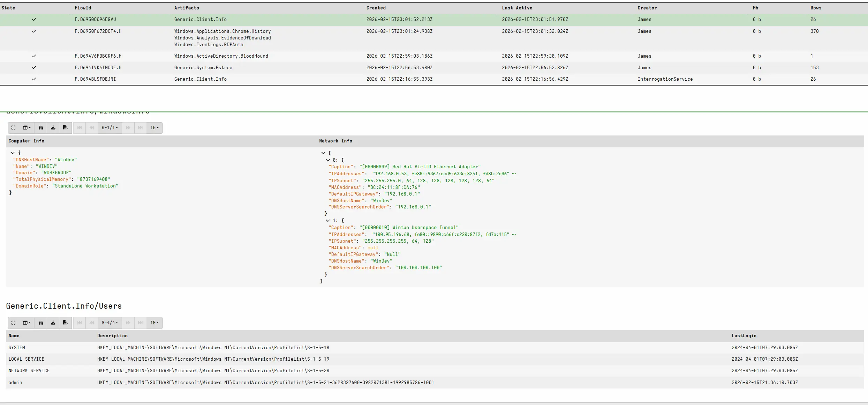The image size is (868, 405).
Task: Select flow F.D6950F672DCT4.H
Action: pyautogui.click(x=434, y=38)
